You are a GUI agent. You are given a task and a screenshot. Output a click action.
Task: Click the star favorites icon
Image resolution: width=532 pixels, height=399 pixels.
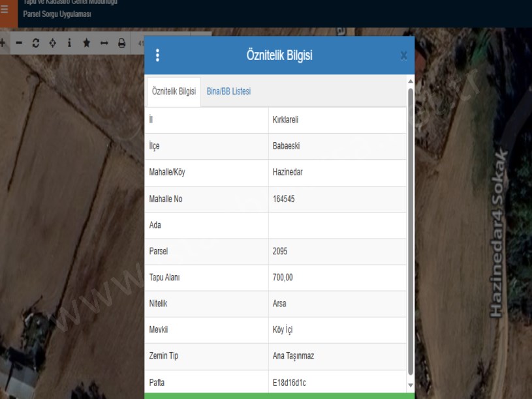pos(87,43)
